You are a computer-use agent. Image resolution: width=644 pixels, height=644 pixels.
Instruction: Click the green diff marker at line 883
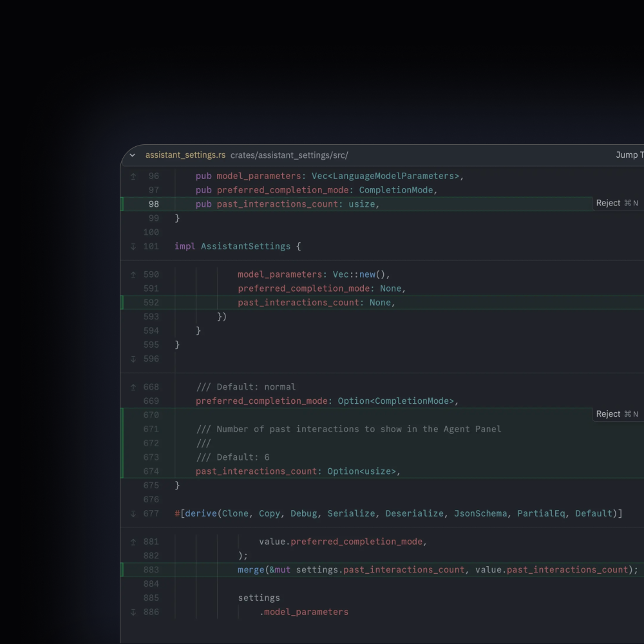(x=122, y=570)
